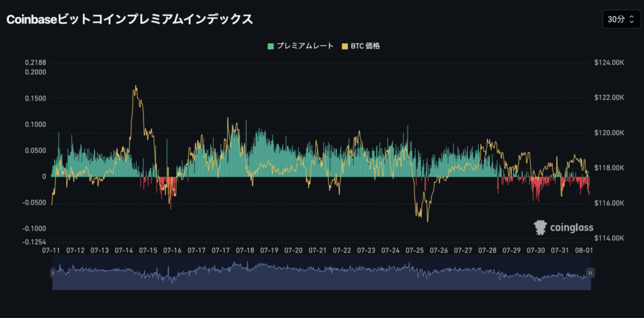The width and height of the screenshot is (644, 318).
Task: Click the 0.1500 left axis value
Action: (x=36, y=98)
